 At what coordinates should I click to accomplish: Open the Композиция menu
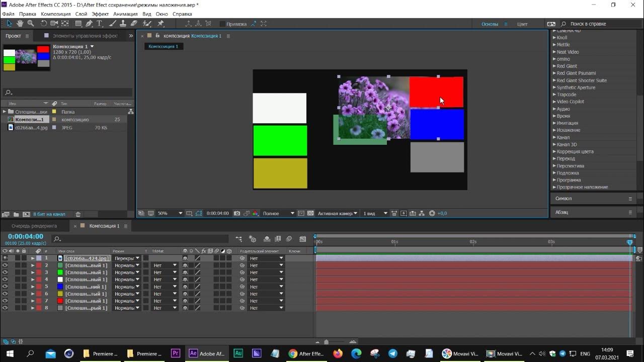(56, 14)
